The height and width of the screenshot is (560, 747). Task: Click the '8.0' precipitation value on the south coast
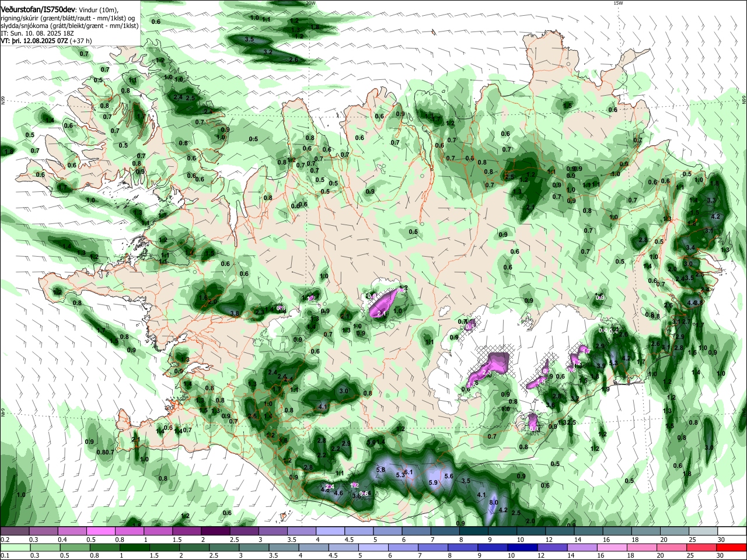pos(493,502)
